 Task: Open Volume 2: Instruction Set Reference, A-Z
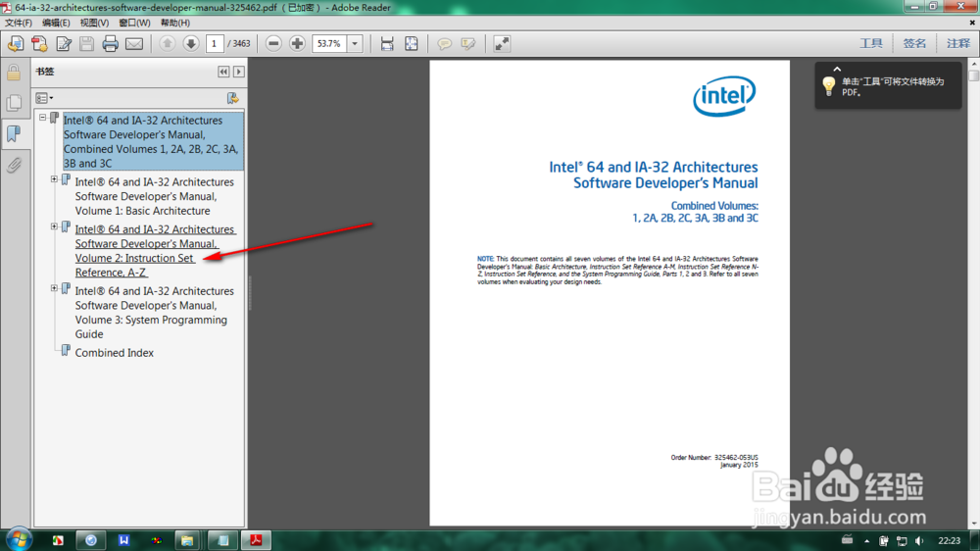click(x=155, y=251)
